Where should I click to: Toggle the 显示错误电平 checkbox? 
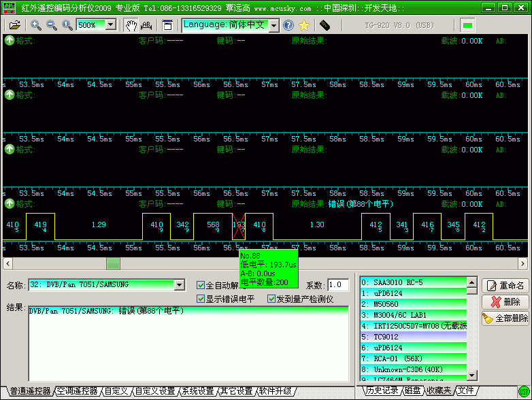coord(201,299)
